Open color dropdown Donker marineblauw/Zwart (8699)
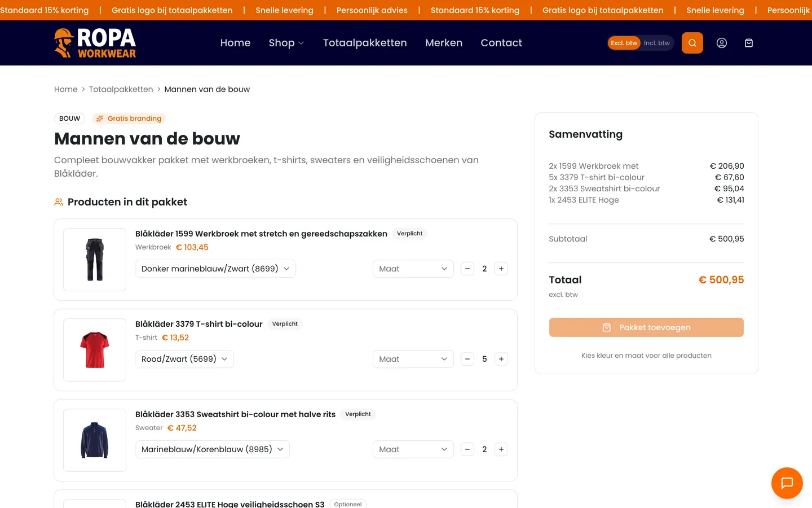Image resolution: width=812 pixels, height=508 pixels. pos(215,269)
